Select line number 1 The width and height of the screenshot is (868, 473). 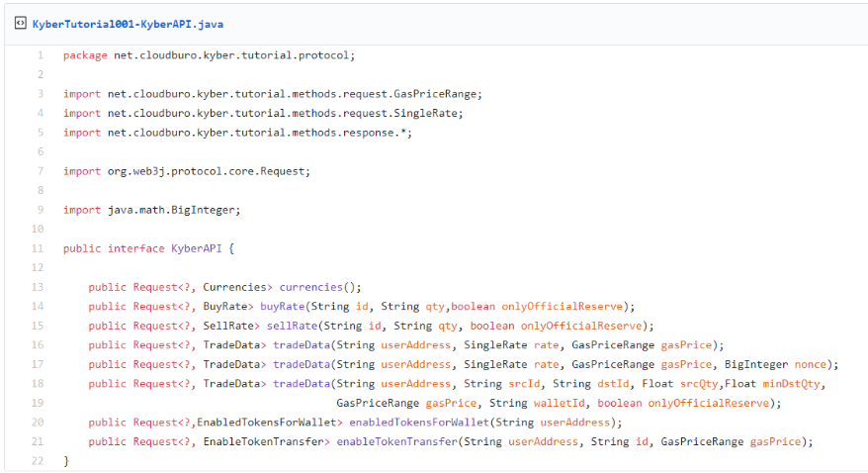coord(40,55)
